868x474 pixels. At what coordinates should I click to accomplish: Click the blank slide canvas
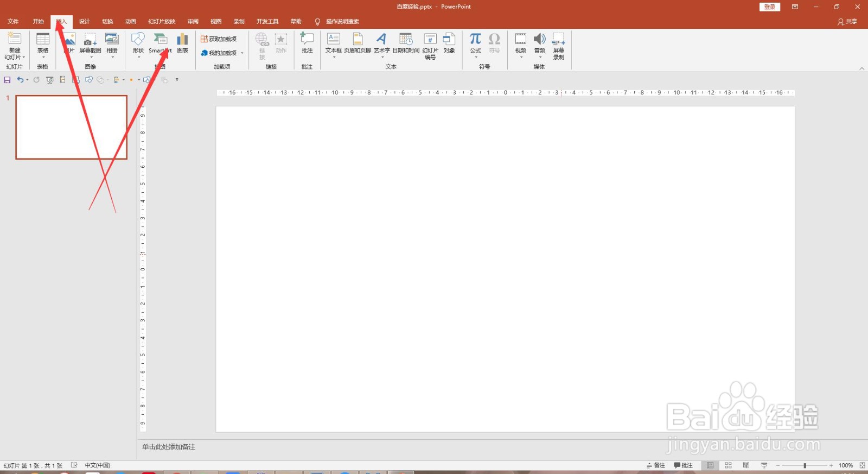505,269
